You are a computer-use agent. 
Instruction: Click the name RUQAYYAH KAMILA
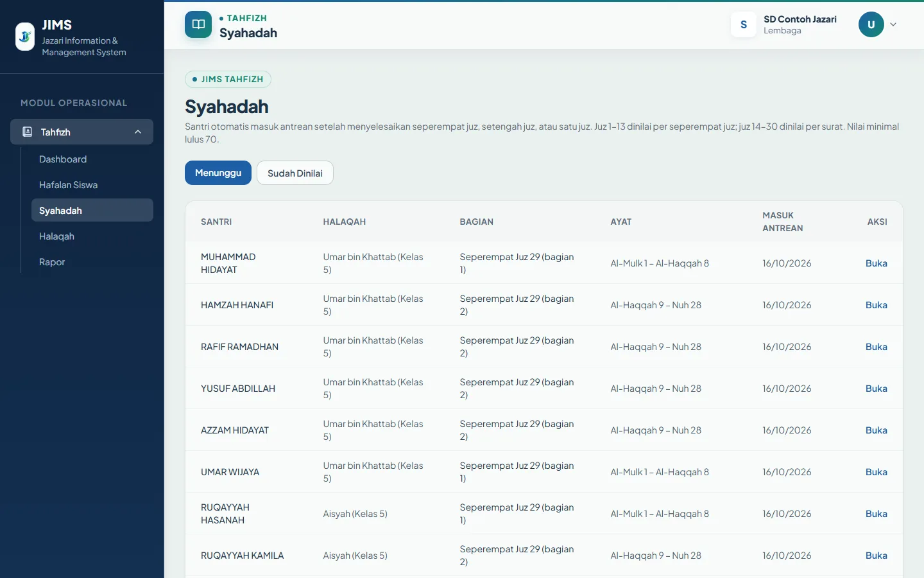pyautogui.click(x=243, y=556)
